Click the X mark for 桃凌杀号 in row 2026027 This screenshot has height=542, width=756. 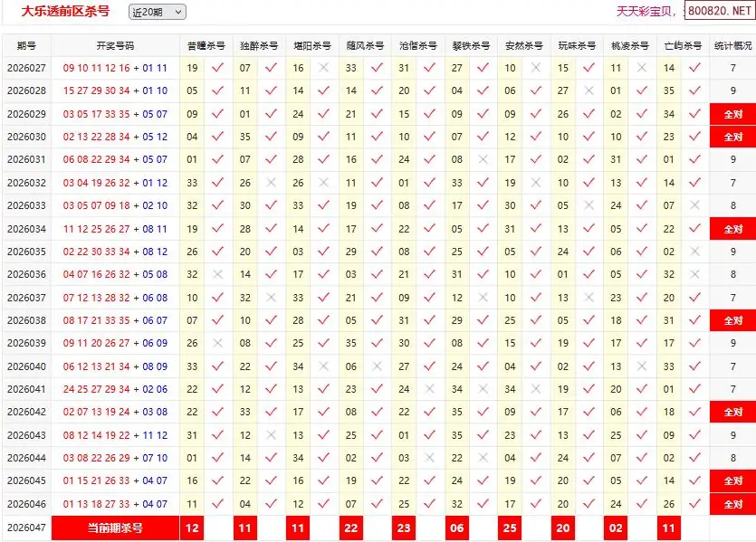point(642,68)
